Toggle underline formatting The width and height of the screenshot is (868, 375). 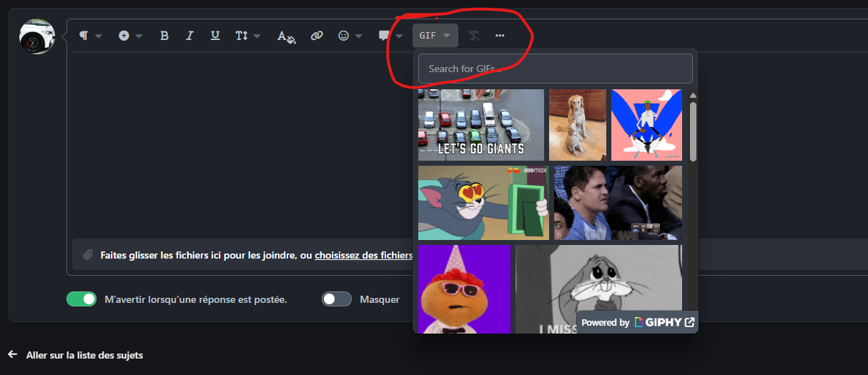coord(215,36)
